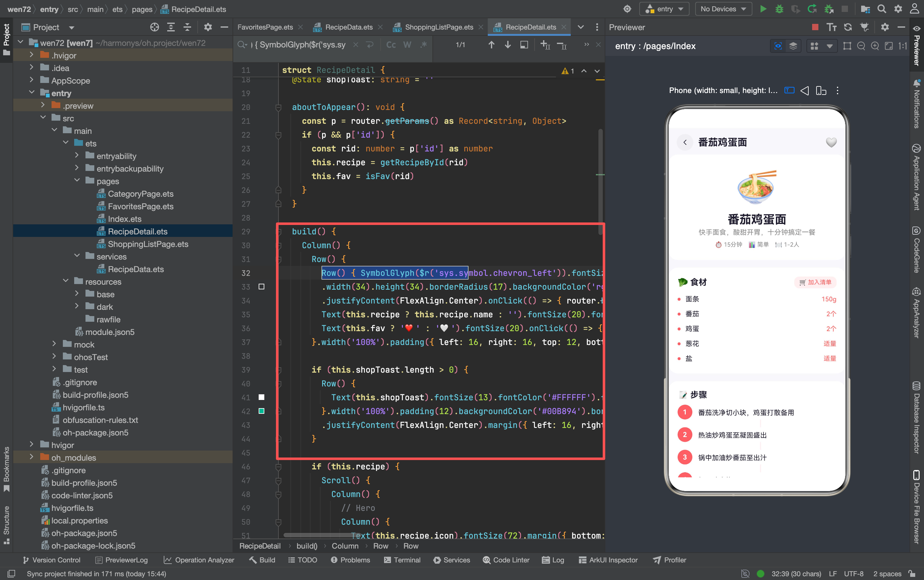Tap the favorite heart in preview

[x=831, y=142]
